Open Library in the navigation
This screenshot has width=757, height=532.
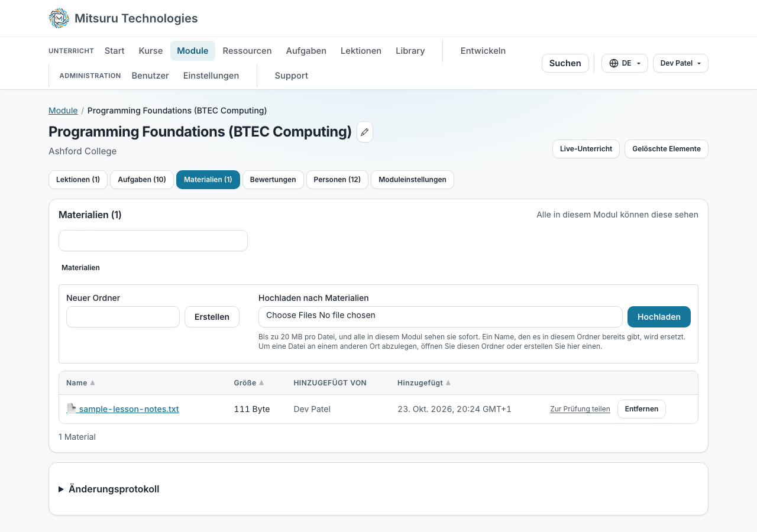pyautogui.click(x=410, y=51)
